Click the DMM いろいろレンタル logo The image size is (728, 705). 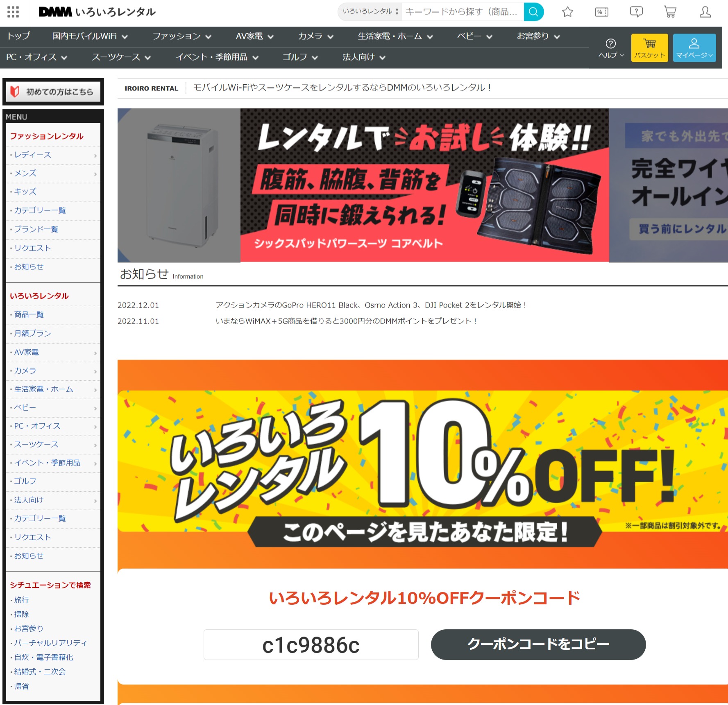click(x=97, y=12)
